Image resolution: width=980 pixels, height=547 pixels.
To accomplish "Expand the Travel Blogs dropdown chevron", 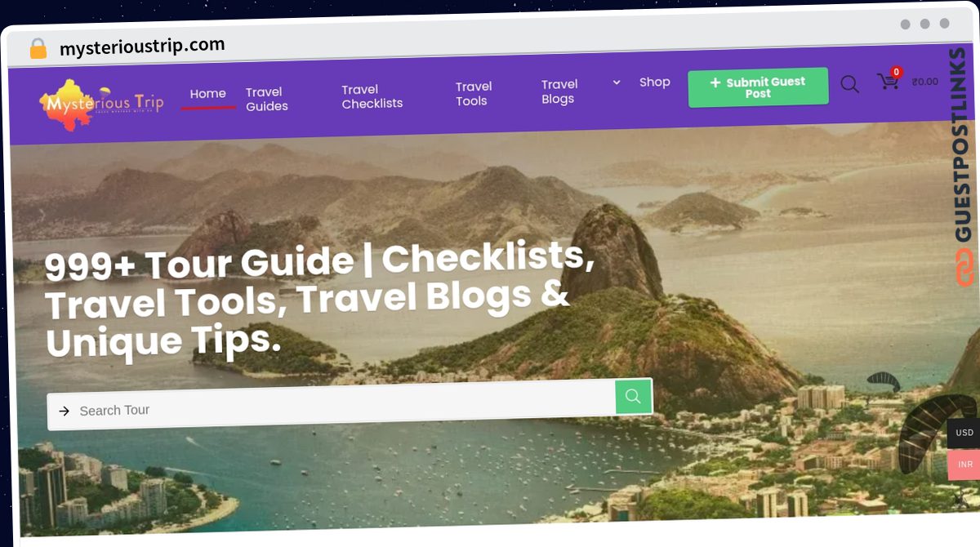I will [x=617, y=82].
